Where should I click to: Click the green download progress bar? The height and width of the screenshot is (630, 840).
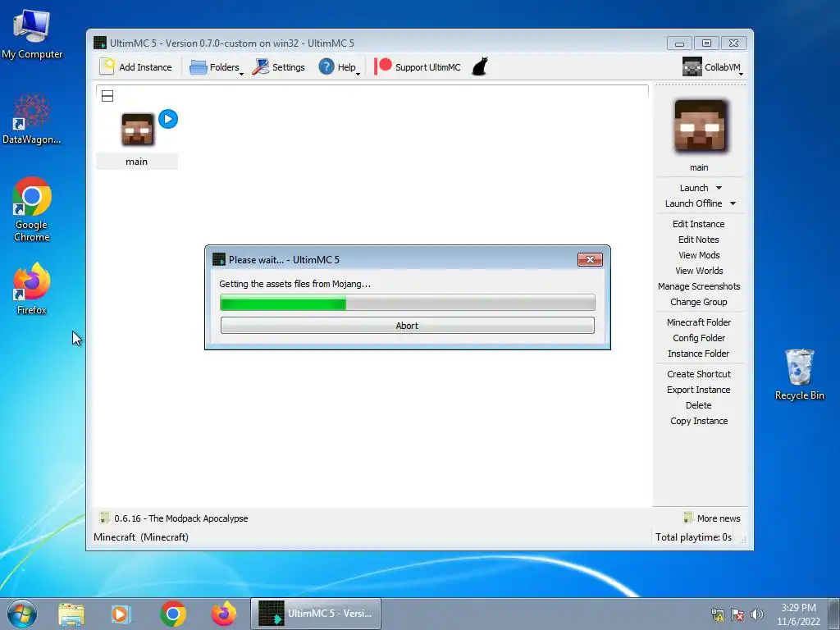407,303
